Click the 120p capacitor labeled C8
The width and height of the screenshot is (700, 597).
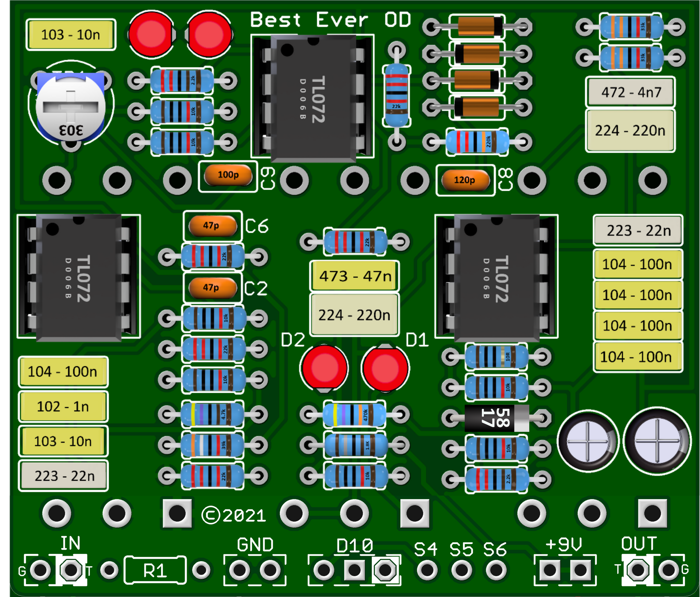click(x=466, y=180)
